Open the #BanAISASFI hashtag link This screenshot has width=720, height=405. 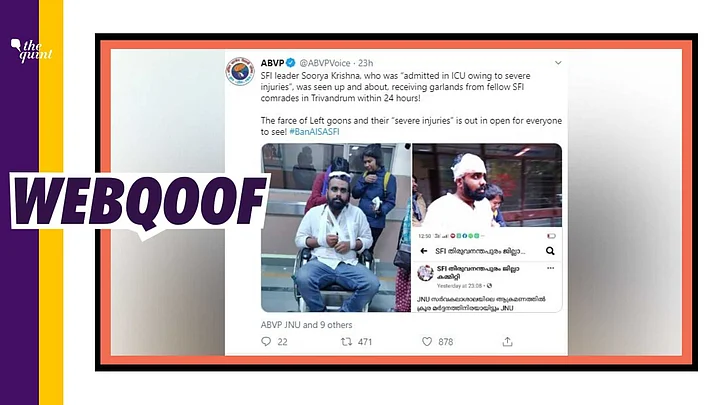315,132
